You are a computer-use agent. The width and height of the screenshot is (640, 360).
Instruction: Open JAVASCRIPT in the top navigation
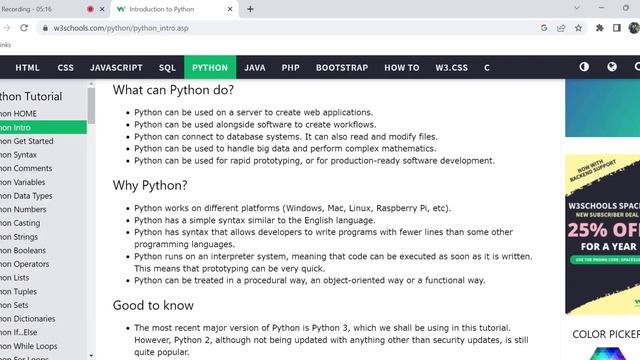pos(116,68)
